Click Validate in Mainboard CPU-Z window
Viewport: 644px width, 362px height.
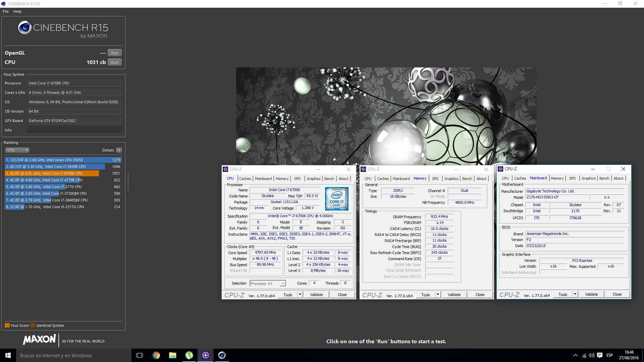(591, 294)
